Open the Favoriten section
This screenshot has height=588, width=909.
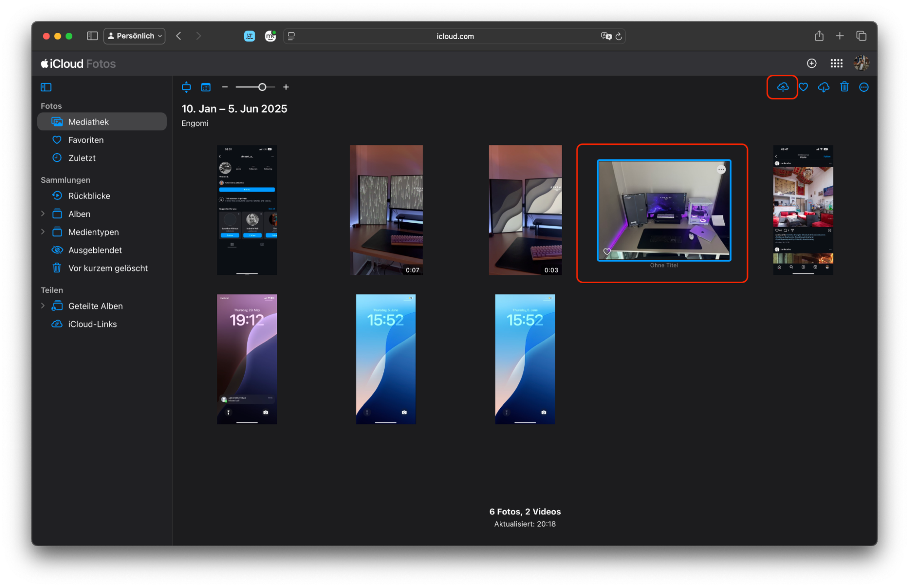pyautogui.click(x=86, y=140)
